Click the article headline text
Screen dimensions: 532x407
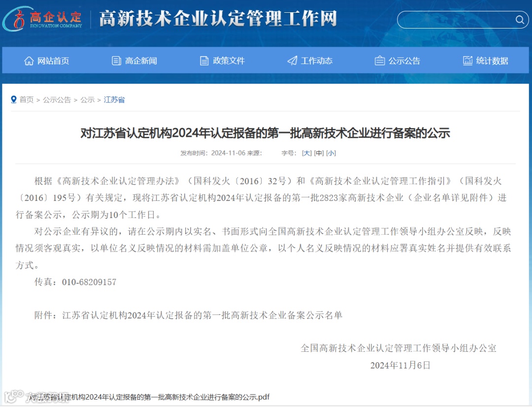coord(265,133)
